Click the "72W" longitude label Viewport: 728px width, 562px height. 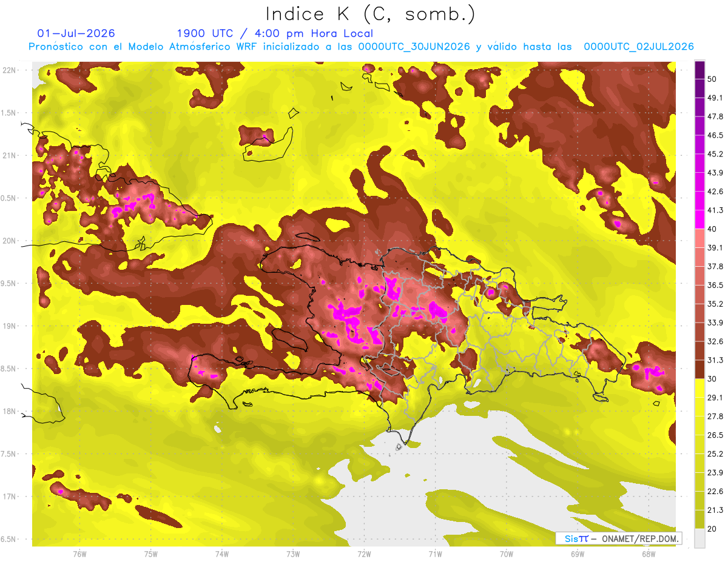point(364,554)
